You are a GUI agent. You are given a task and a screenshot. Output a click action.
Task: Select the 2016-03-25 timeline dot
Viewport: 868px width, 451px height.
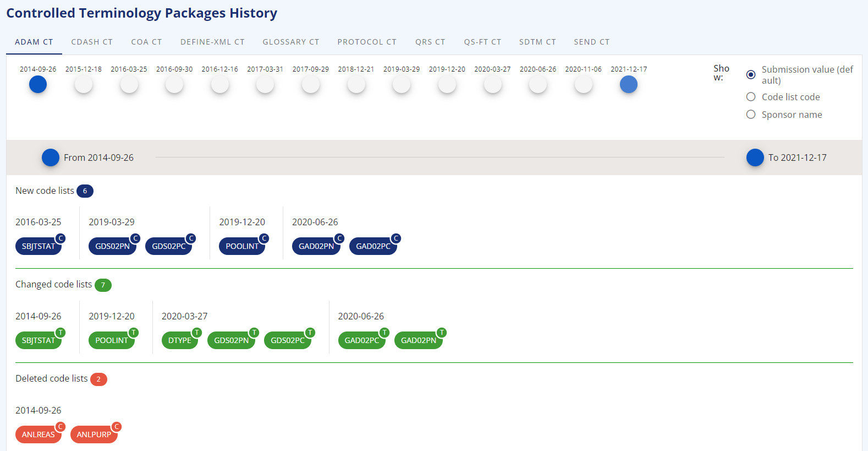pos(129,84)
